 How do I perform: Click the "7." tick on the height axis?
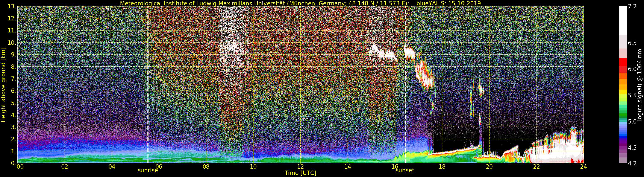(14, 79)
